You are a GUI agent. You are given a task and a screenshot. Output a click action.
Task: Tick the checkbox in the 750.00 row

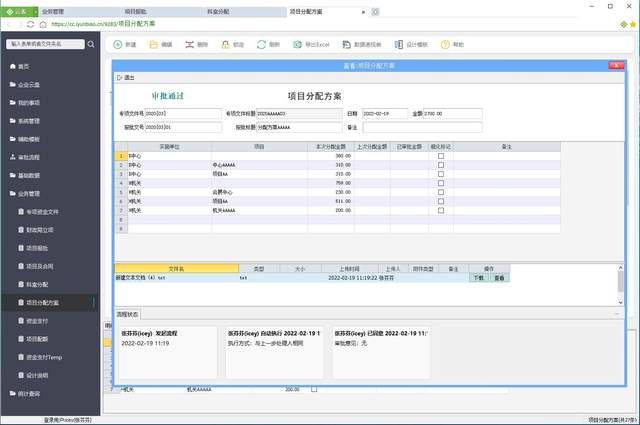click(x=441, y=183)
